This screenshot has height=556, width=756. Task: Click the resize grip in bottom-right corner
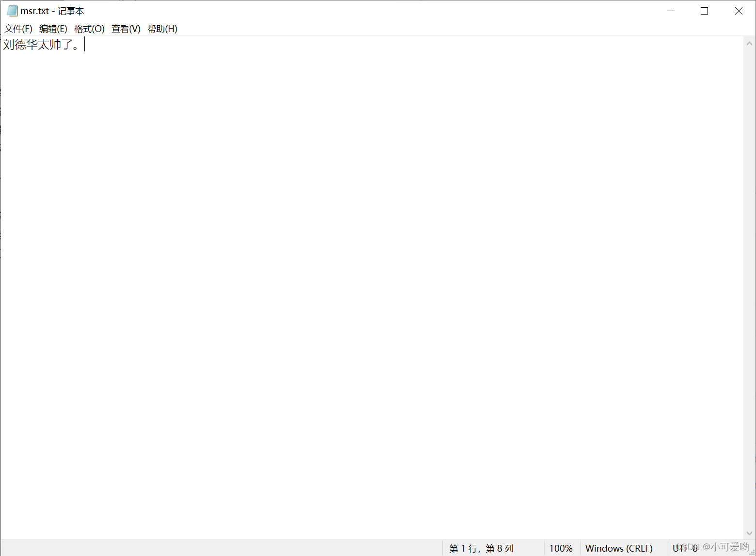752,552
